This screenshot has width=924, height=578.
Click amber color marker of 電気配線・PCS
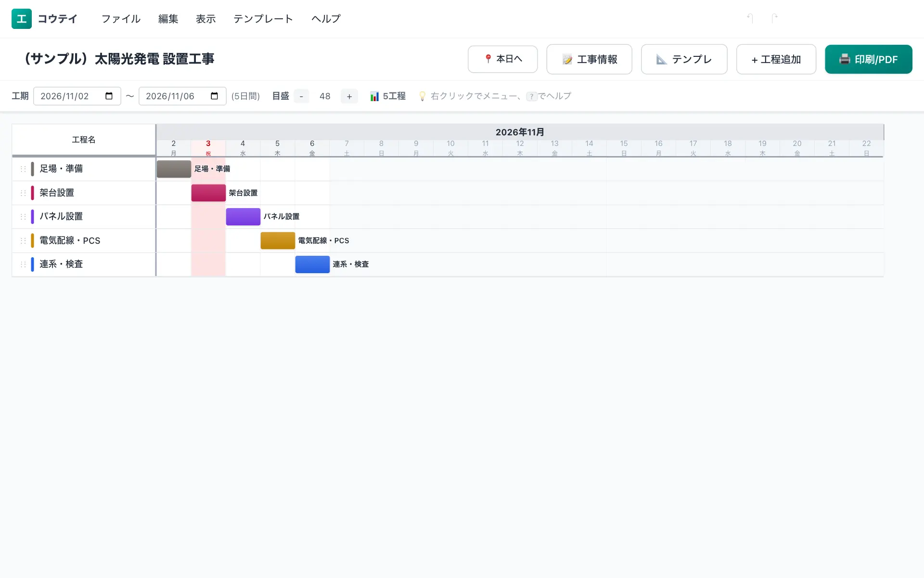click(x=32, y=241)
